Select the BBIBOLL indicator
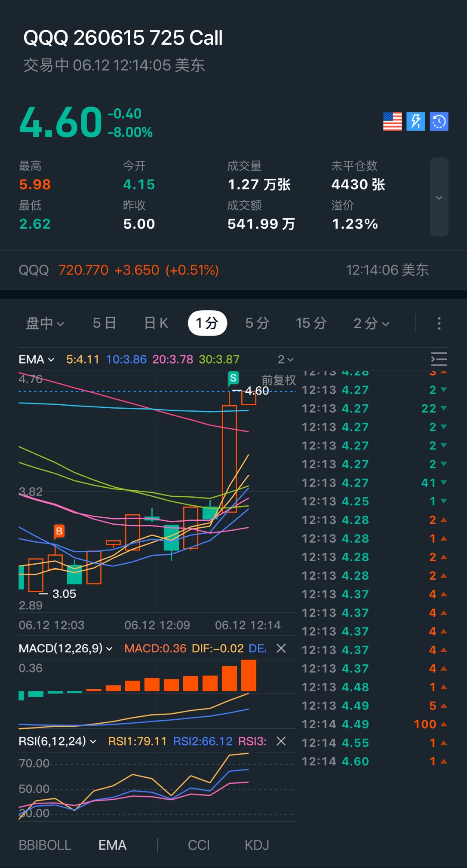Viewport: 467px width, 868px height. (x=45, y=845)
